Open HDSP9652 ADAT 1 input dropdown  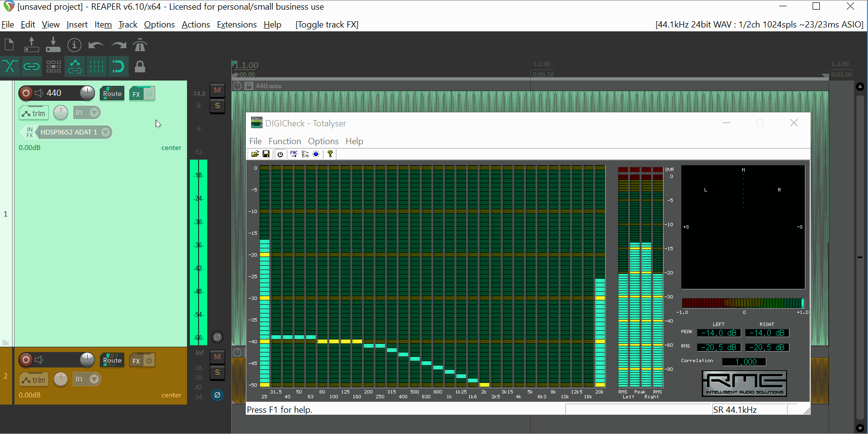click(106, 132)
